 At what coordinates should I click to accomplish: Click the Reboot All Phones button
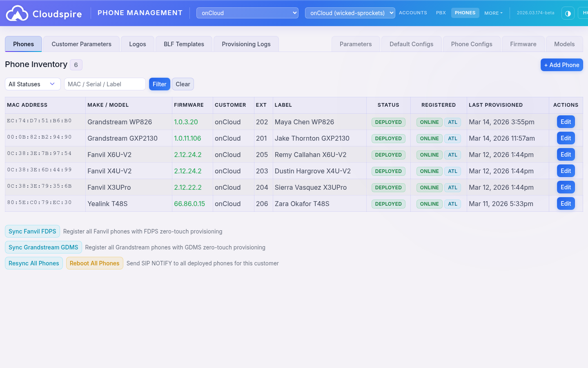(x=94, y=263)
